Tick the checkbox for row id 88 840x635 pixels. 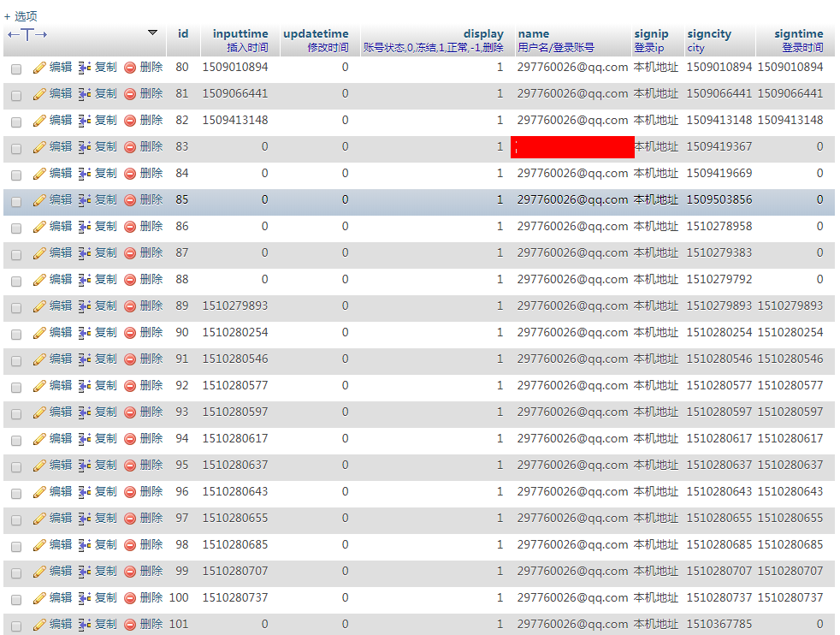[16, 282]
